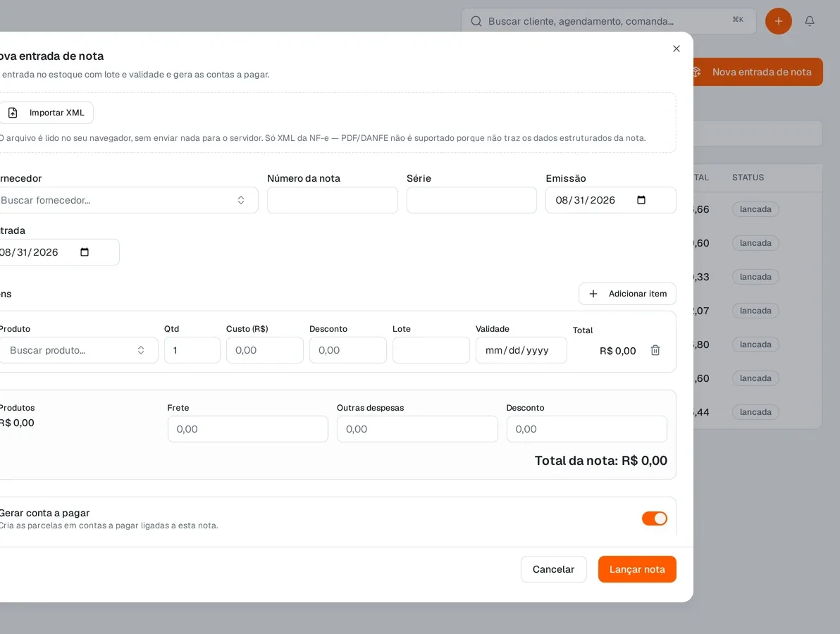Click the Importar XML button
The image size is (840, 634).
point(46,113)
